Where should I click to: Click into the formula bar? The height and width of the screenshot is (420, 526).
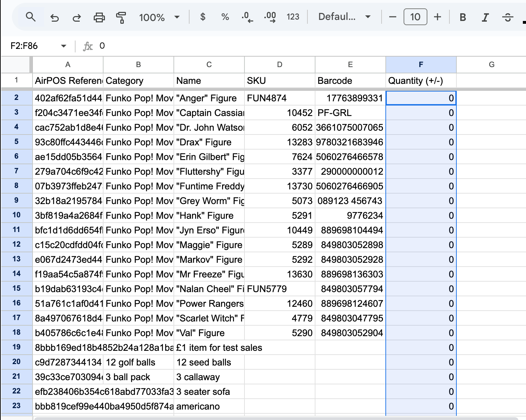[x=311, y=46]
